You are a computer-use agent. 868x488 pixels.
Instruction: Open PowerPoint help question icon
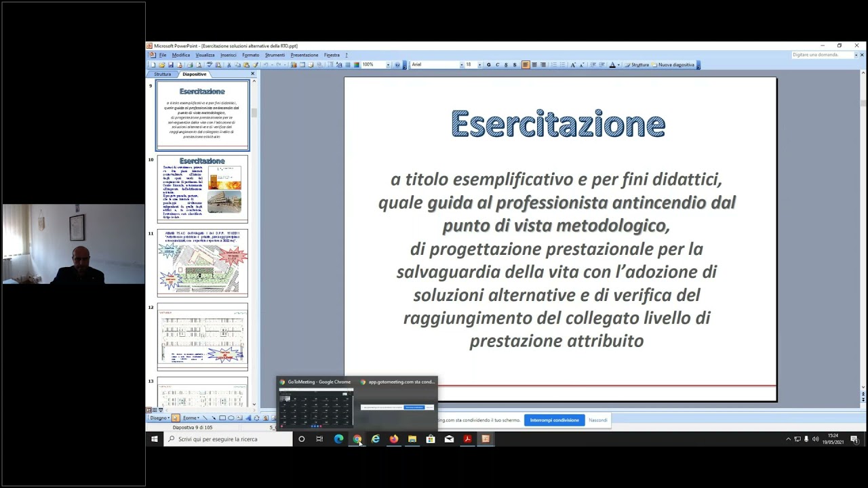click(397, 64)
